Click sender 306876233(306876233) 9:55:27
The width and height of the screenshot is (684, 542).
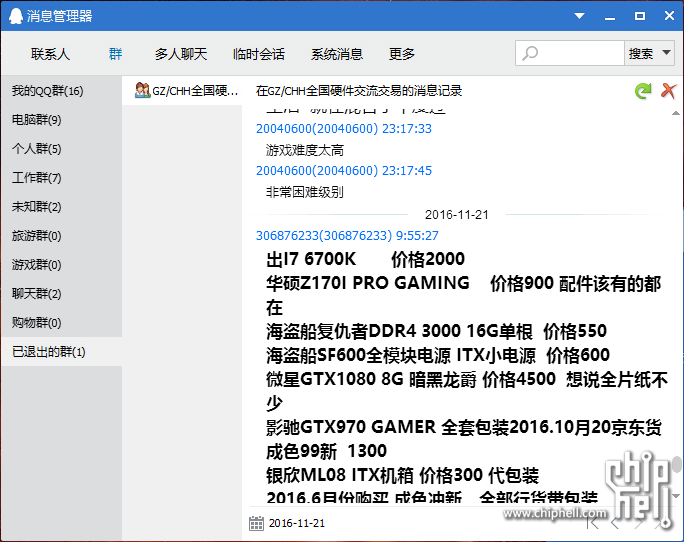tap(347, 236)
